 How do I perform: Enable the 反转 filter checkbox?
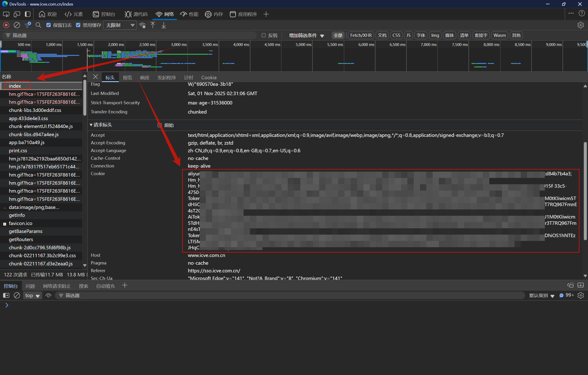(x=263, y=35)
